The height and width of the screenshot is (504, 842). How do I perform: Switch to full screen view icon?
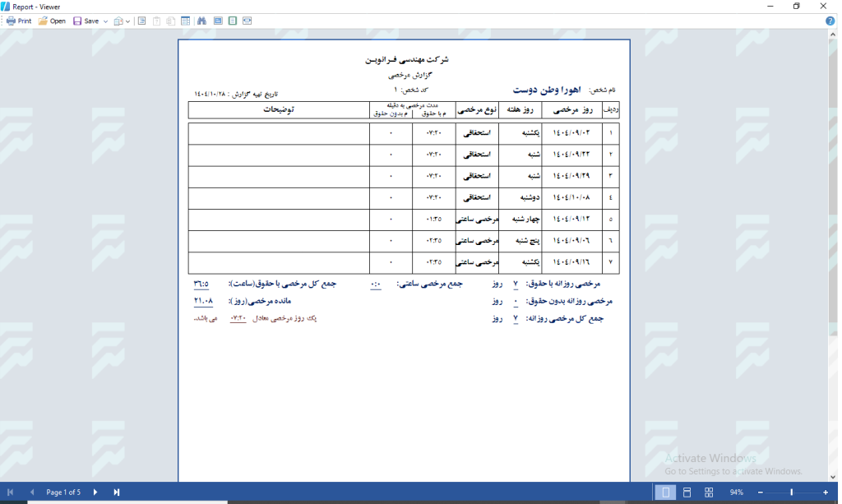click(218, 21)
